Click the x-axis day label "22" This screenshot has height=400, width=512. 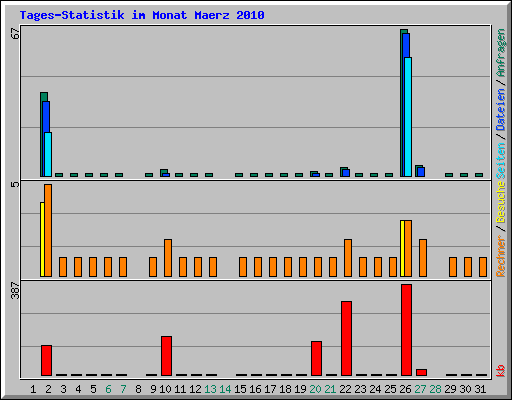[345, 389]
